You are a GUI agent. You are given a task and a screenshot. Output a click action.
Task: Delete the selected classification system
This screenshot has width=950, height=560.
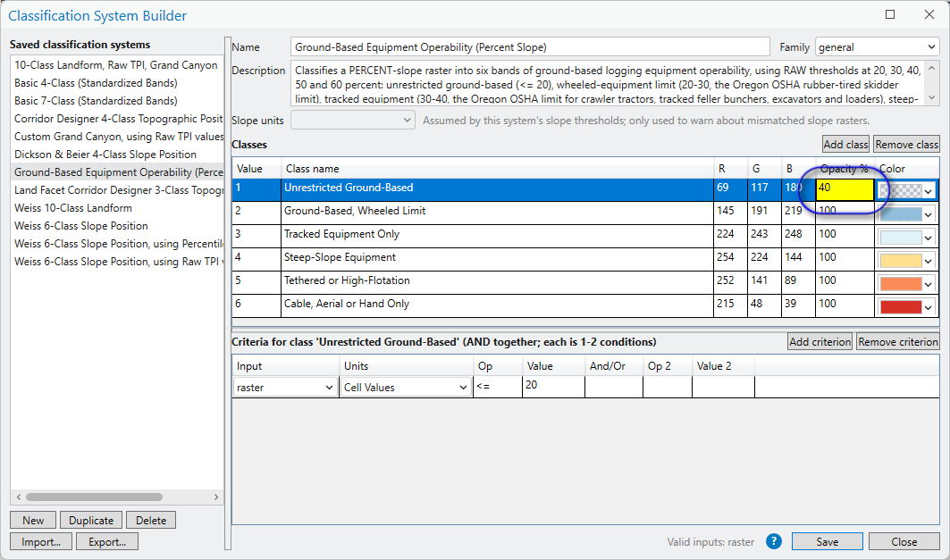pos(151,520)
